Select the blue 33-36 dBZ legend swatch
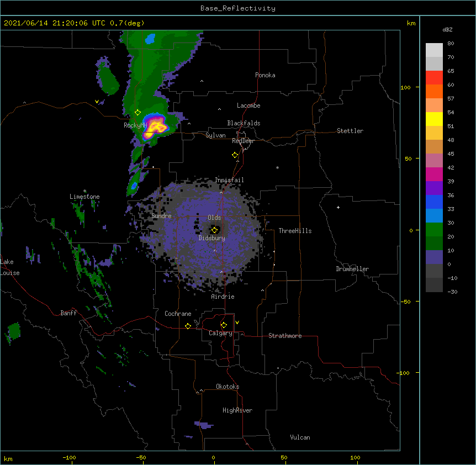 [434, 202]
